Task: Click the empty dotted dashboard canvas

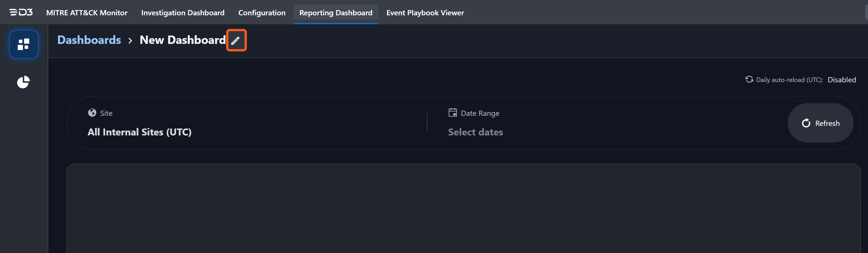Action: click(463, 209)
